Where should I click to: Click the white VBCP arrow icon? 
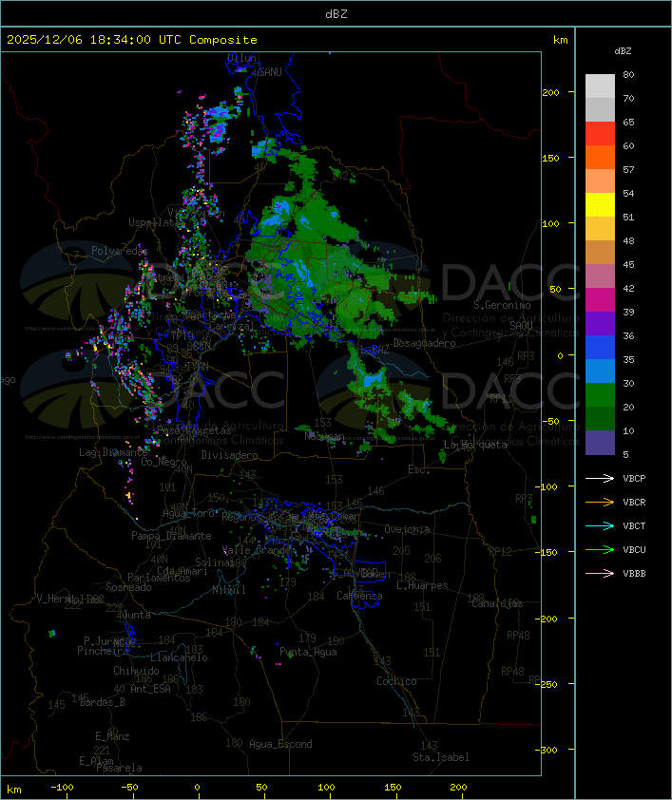pyautogui.click(x=600, y=478)
